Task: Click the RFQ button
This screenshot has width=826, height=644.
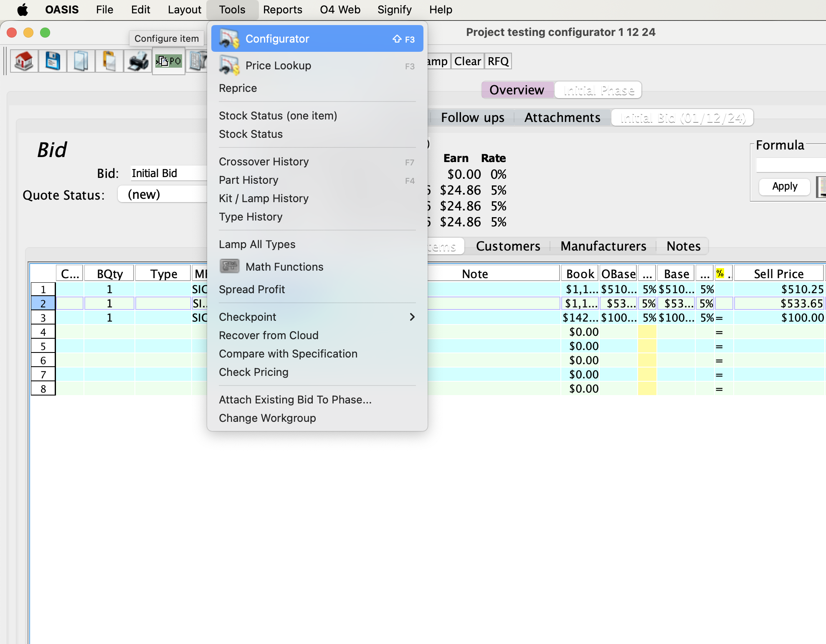Action: [498, 61]
